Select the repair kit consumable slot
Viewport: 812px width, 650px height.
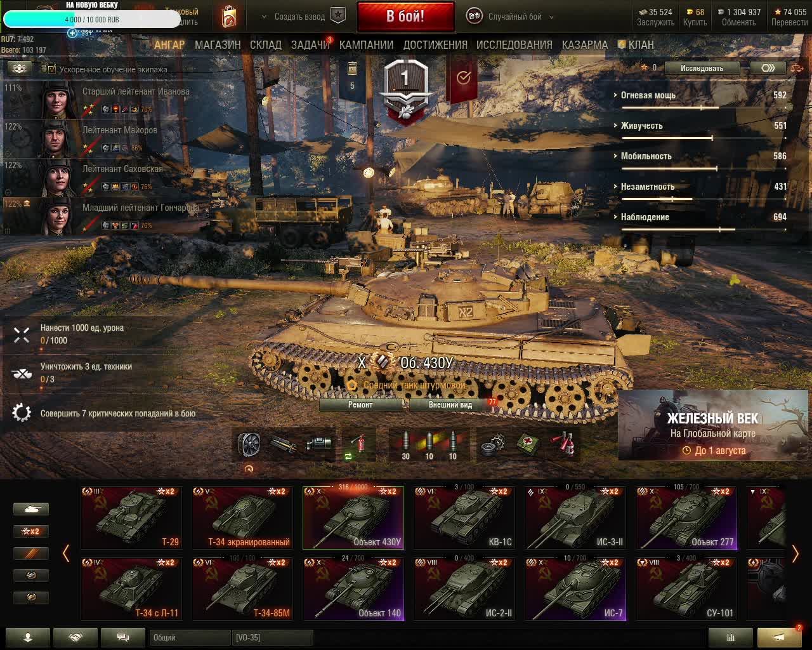pos(493,444)
